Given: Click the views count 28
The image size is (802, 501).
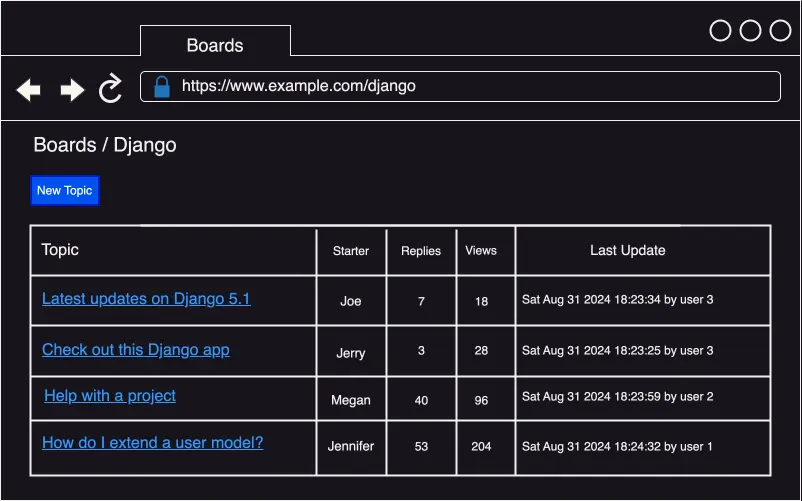Looking at the screenshot, I should (x=481, y=351).
